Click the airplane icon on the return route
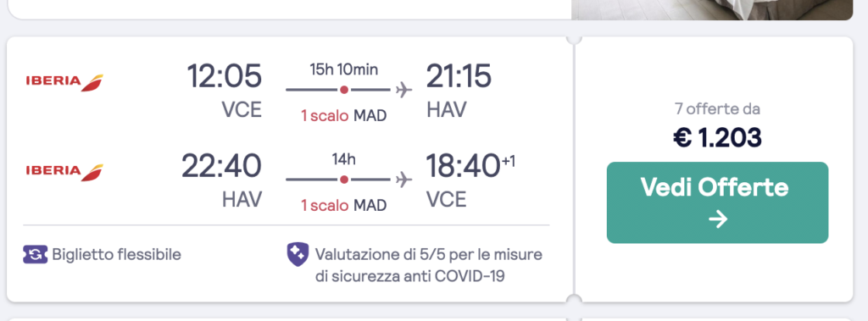This screenshot has height=321, width=868. (404, 180)
